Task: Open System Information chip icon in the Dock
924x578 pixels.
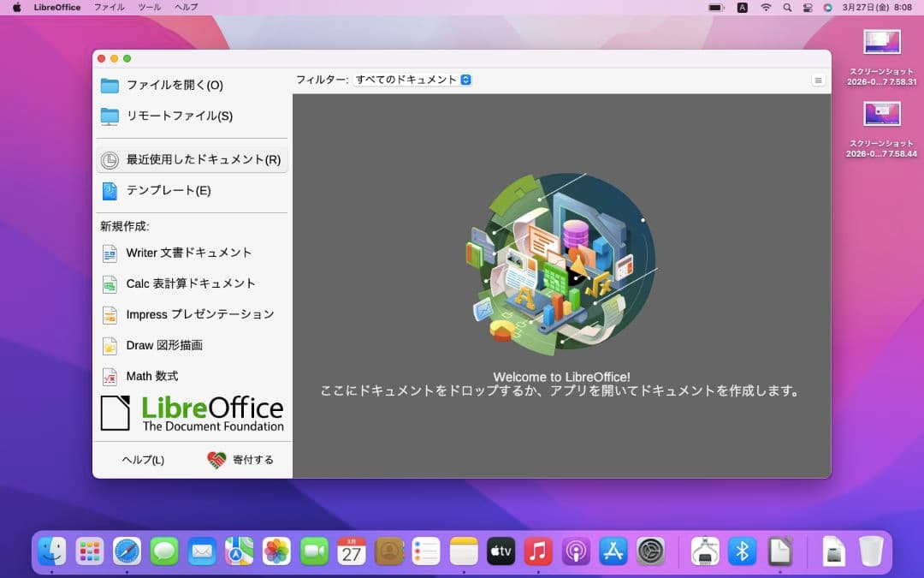Action: 705,551
